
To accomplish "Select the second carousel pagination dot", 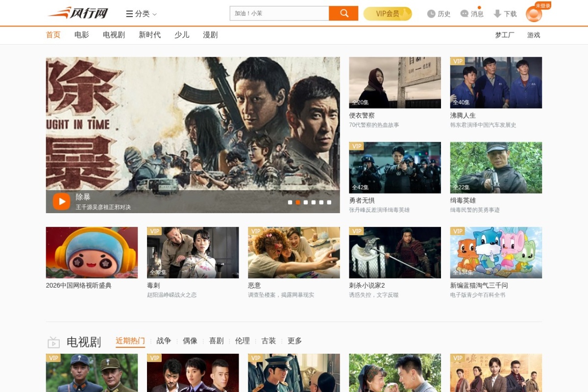I will coord(298,202).
